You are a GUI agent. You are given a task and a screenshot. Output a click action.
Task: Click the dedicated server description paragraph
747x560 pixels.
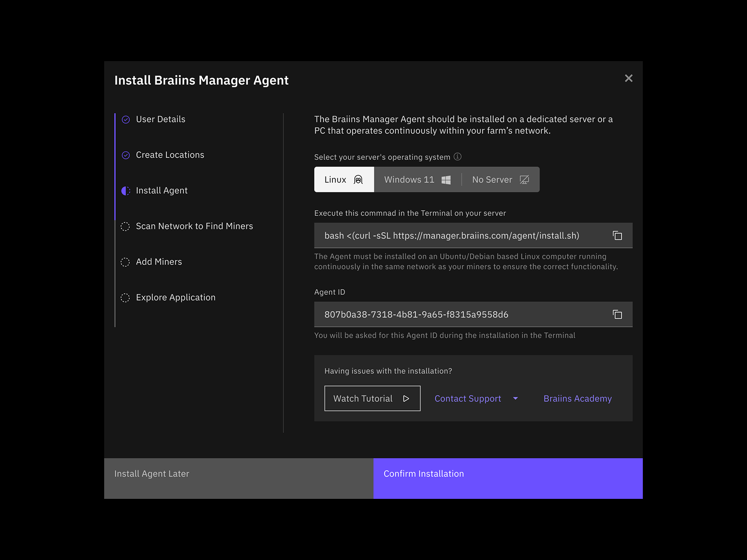[x=464, y=125]
